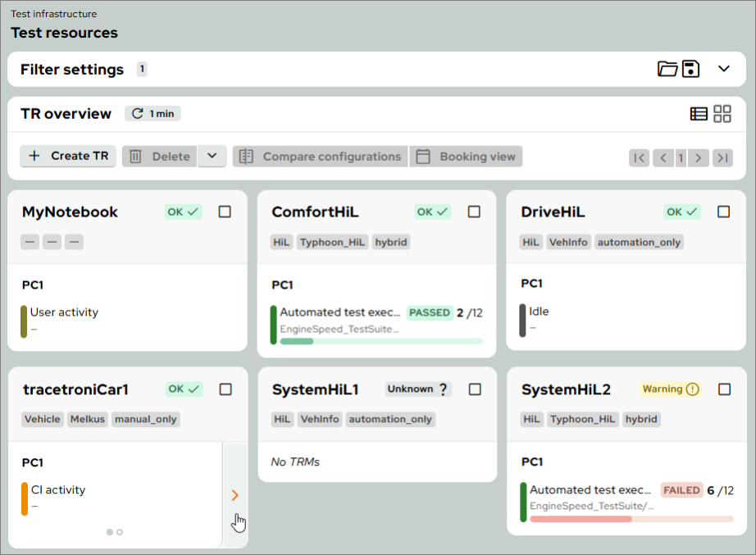Click the Create TR button
Image resolution: width=756 pixels, height=555 pixels.
click(x=68, y=156)
